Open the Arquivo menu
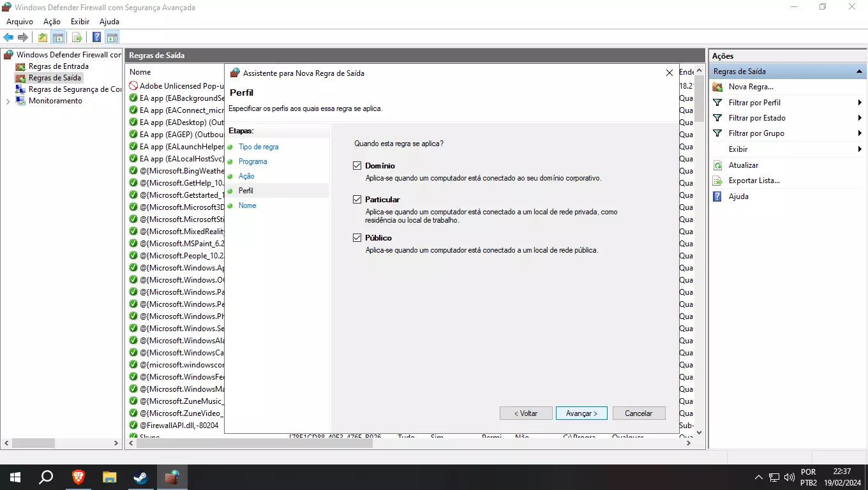Viewport: 868px width, 490px height. pos(20,22)
